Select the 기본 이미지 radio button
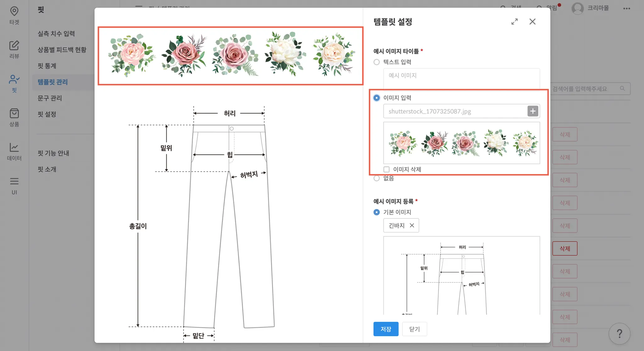644x351 pixels. 377,212
